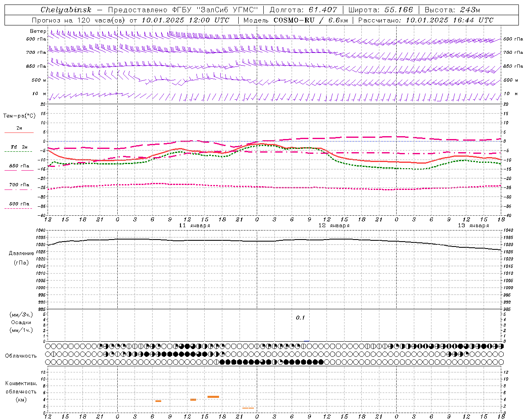Click the 'Td 2м' dew point legend entry
The image size is (525, 420).
[x=19, y=147]
